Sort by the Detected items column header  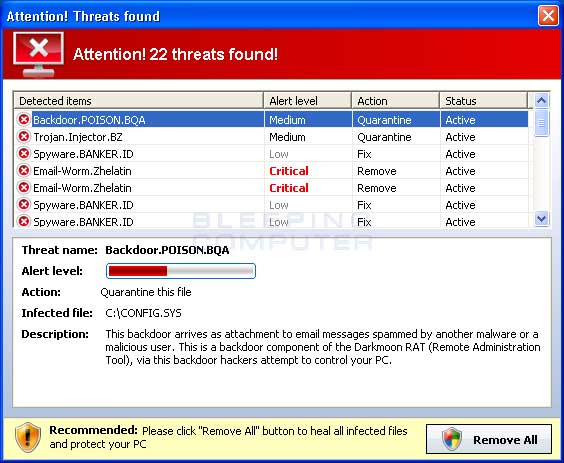(138, 101)
